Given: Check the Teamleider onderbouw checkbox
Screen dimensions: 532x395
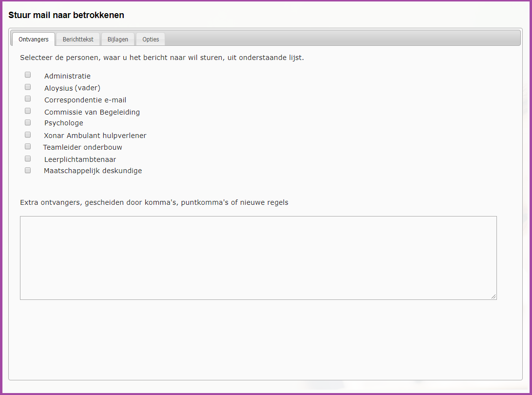Looking at the screenshot, I should [28, 146].
